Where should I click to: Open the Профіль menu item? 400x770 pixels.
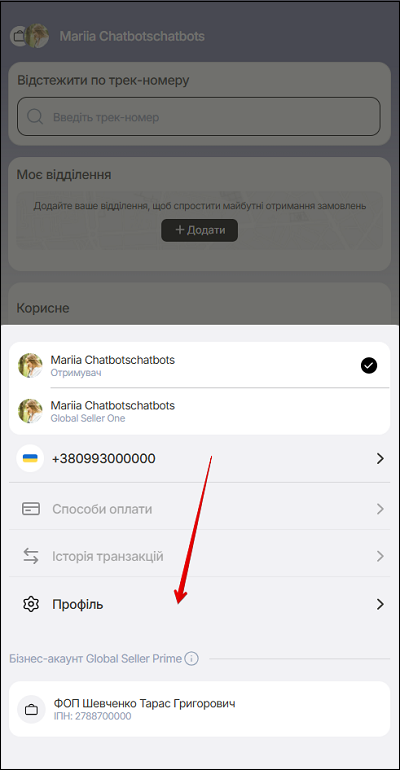(x=199, y=604)
